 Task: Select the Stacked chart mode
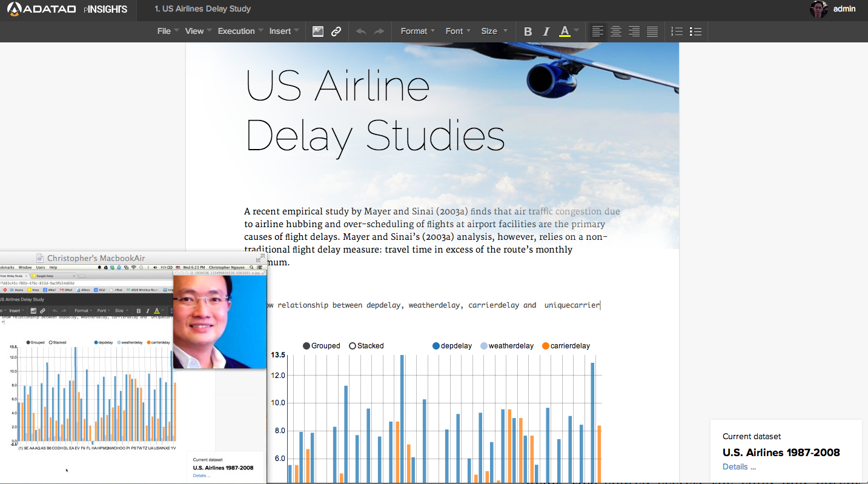pyautogui.click(x=366, y=346)
